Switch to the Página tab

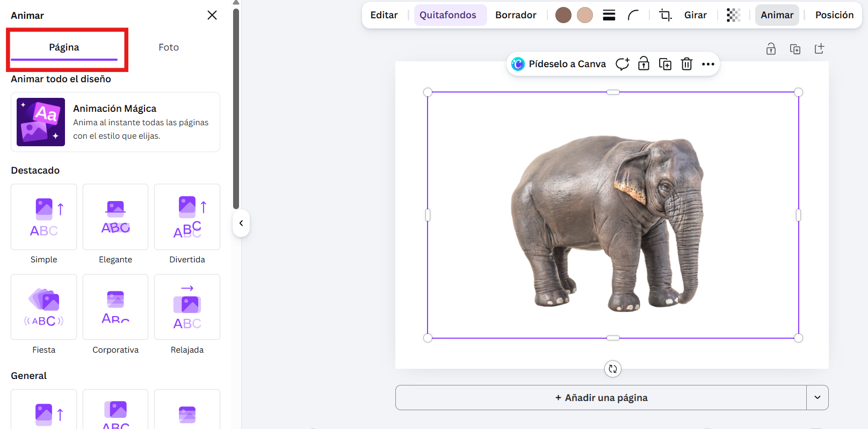click(x=64, y=47)
